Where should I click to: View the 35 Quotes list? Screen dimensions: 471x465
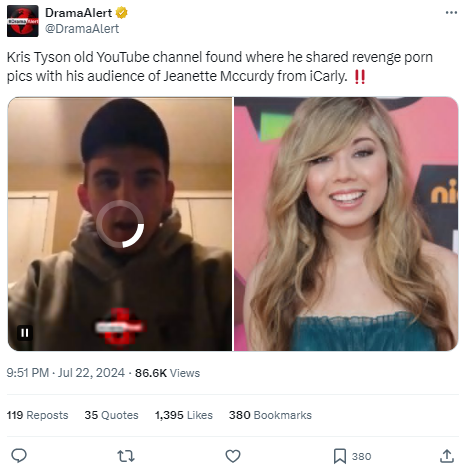click(x=111, y=415)
